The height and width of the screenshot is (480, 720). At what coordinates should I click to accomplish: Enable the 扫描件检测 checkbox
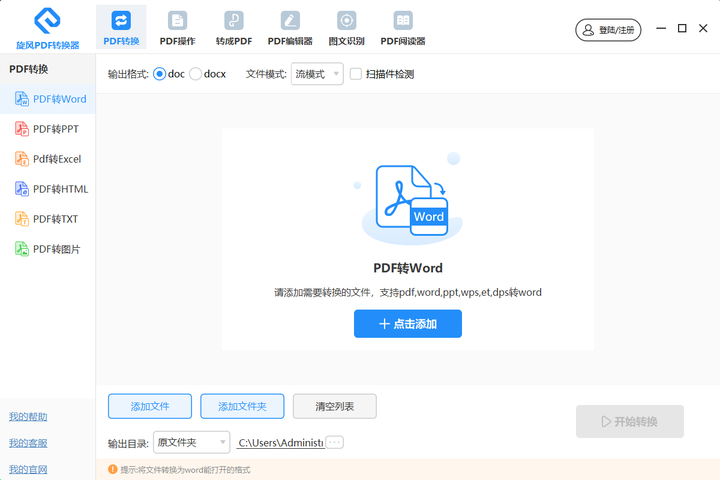pyautogui.click(x=356, y=74)
